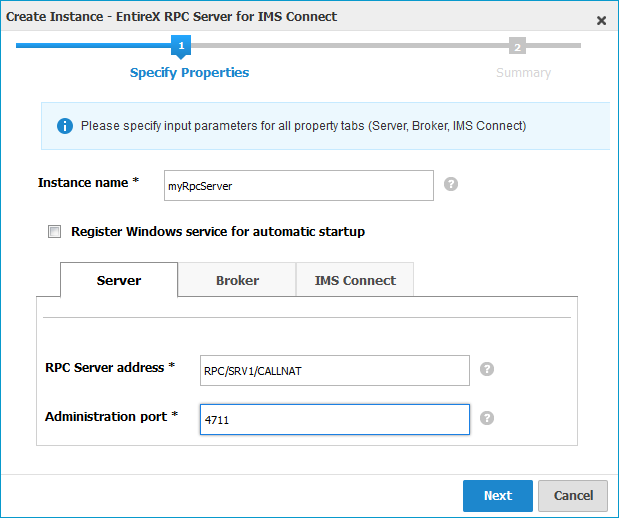Open help for RPC Server address
619x518 pixels.
487,369
